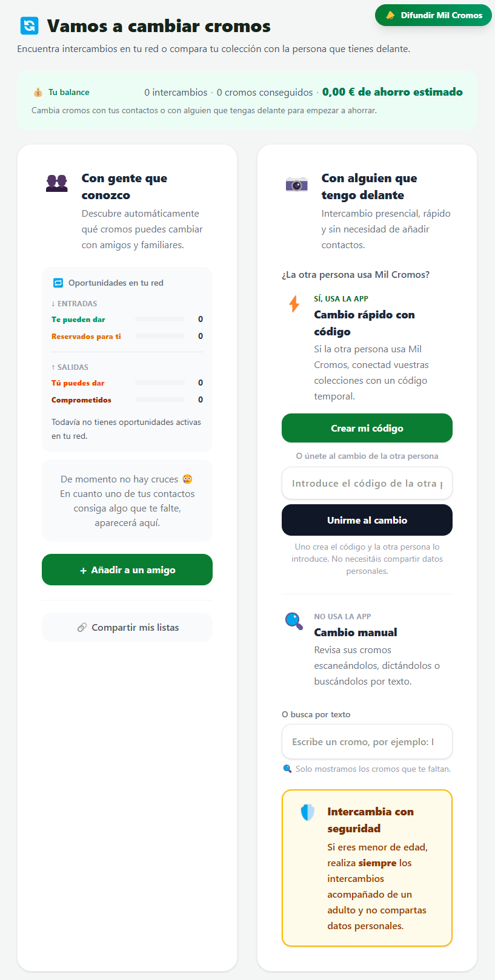Add a friend with Añadir a un amigo
This screenshot has height=980, width=495.
click(x=127, y=570)
